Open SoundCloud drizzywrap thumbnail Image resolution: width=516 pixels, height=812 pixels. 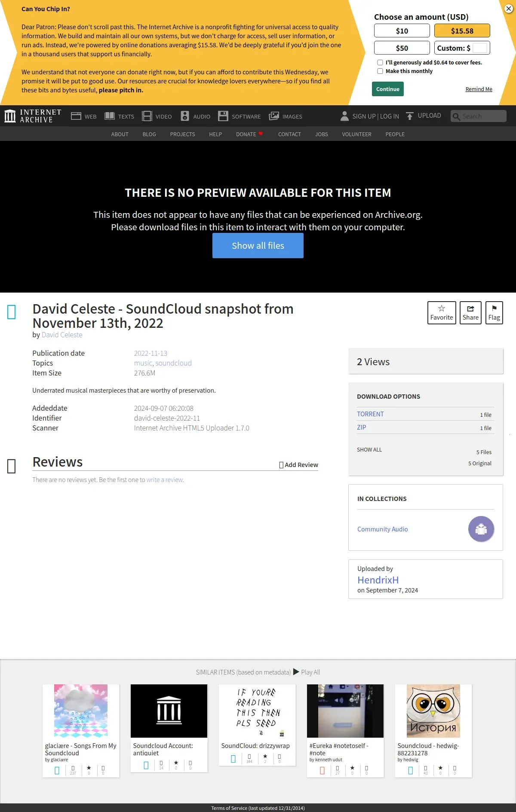pyautogui.click(x=257, y=711)
